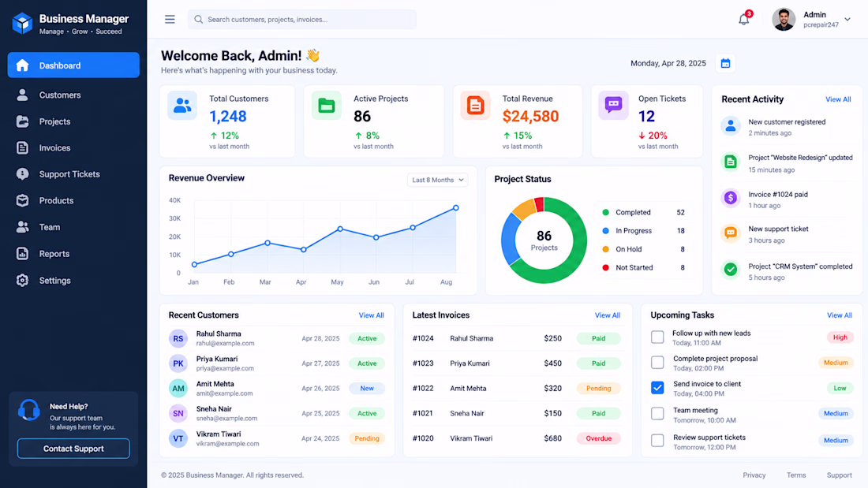Check the Review support tickets task
Viewport: 868px width, 488px height.
click(657, 441)
